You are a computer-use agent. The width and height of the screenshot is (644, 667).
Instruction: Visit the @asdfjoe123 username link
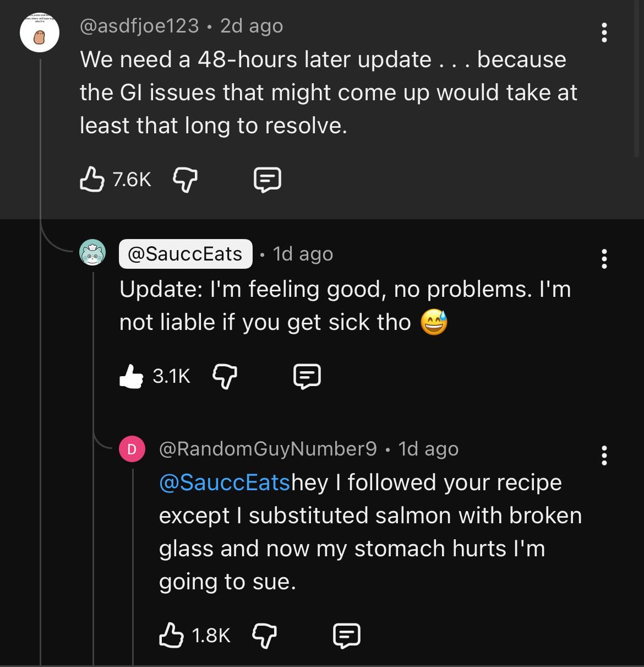point(139,26)
